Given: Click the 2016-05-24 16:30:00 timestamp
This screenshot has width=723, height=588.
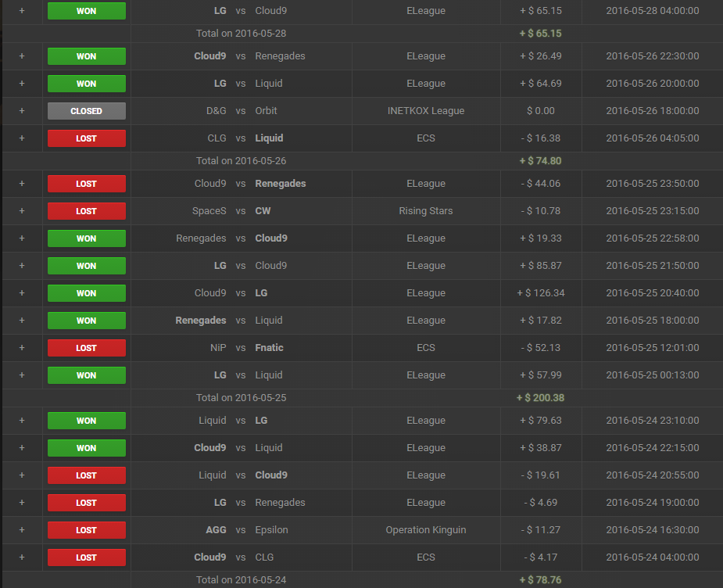Looking at the screenshot, I should point(653,530).
